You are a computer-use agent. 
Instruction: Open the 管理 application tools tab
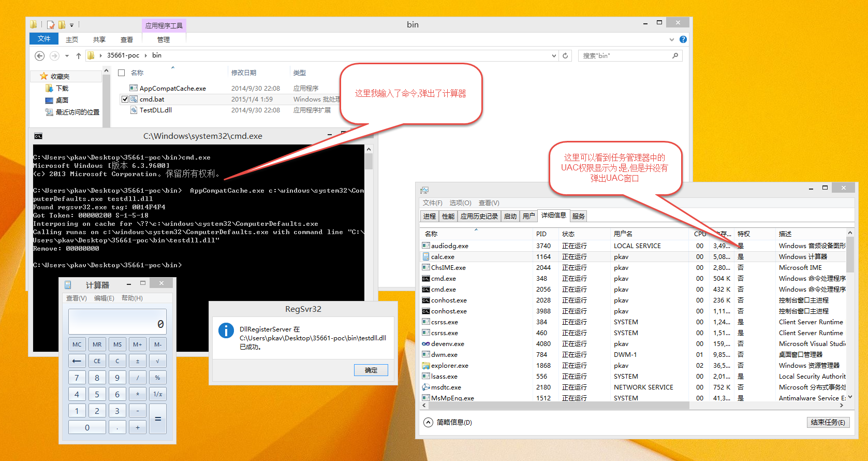tap(164, 39)
